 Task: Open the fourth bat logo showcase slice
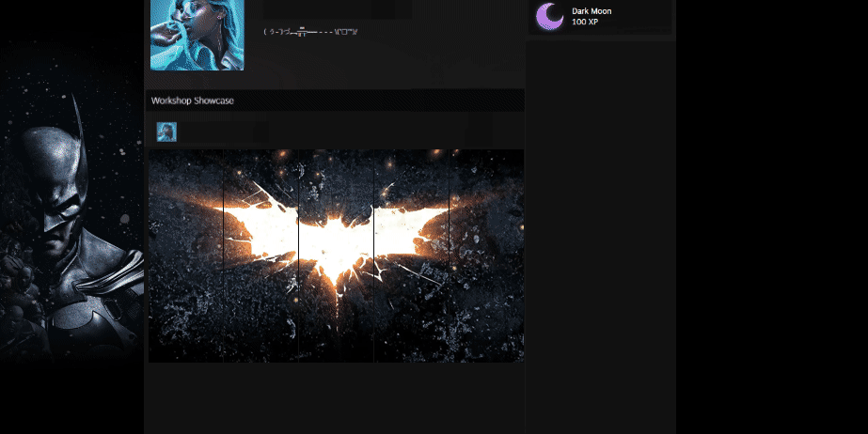411,256
